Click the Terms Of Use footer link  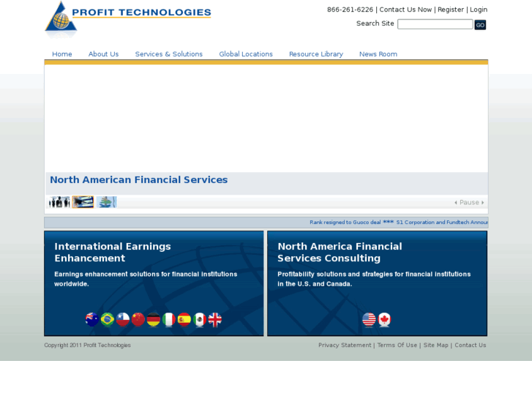pyautogui.click(x=397, y=345)
